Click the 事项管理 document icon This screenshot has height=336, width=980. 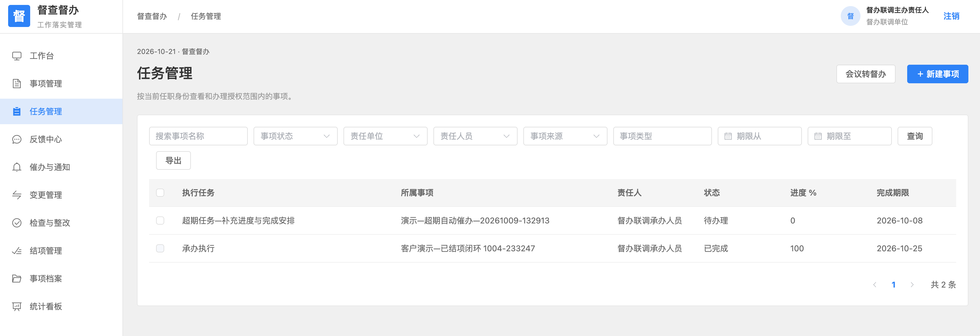tap(17, 84)
